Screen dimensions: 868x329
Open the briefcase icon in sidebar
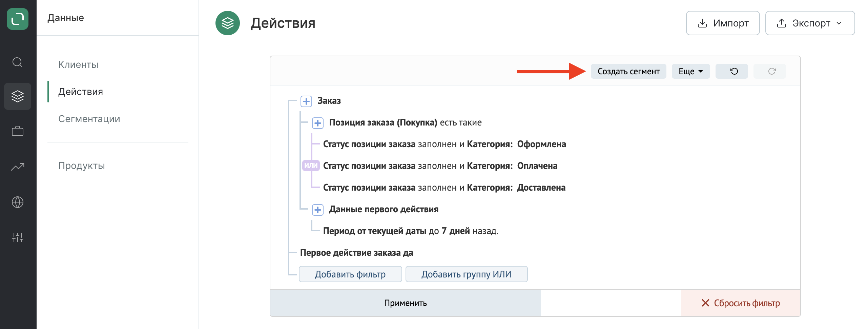coord(18,131)
